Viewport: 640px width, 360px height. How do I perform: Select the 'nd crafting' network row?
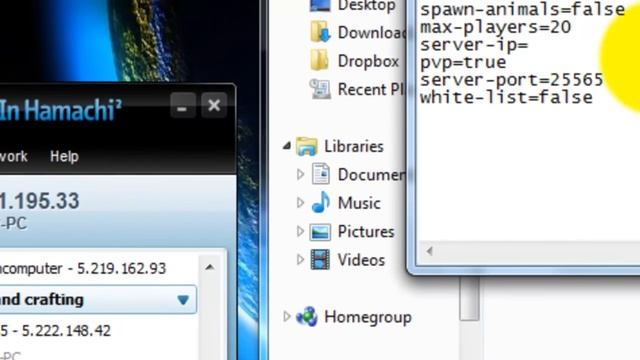point(98,300)
